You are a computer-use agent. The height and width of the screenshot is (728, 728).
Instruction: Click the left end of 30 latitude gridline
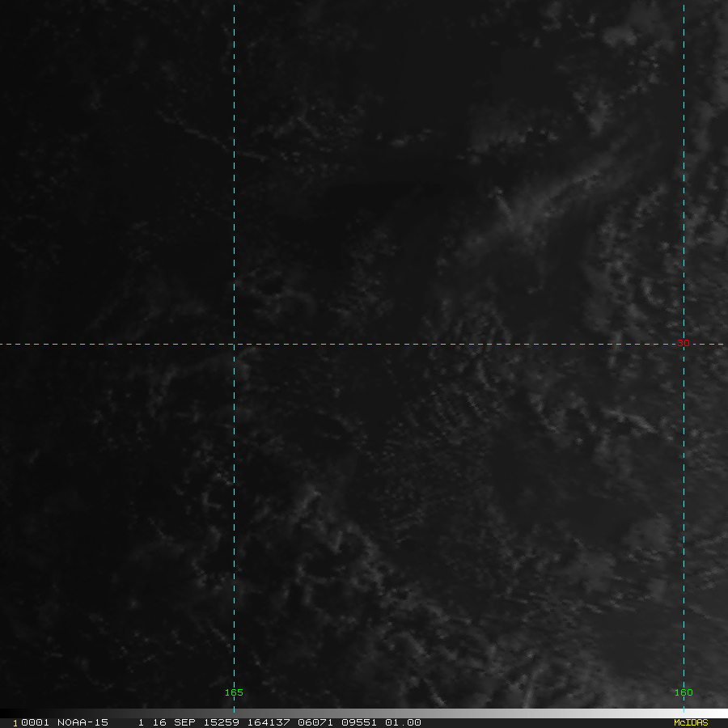[x=2, y=344]
